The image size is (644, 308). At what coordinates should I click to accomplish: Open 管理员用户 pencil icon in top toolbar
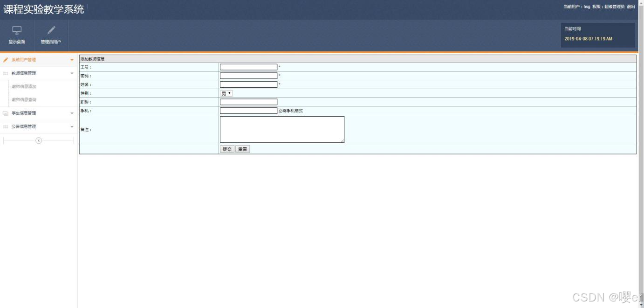(x=51, y=30)
